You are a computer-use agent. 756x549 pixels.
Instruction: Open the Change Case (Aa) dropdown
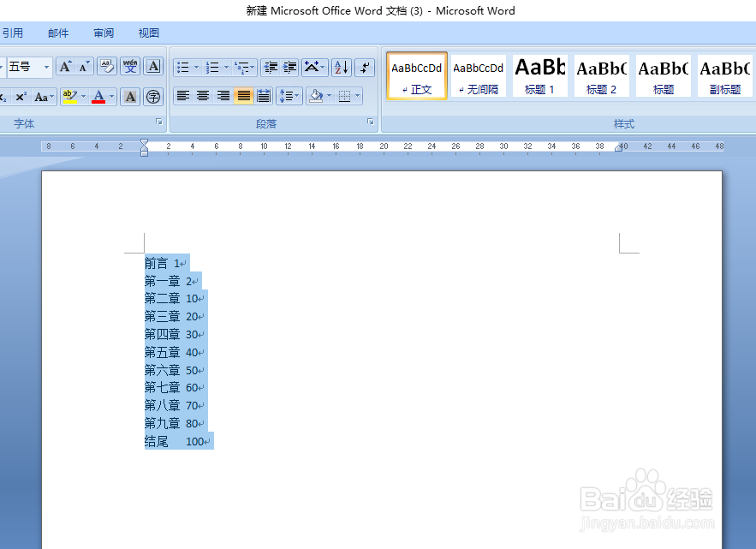(x=44, y=97)
